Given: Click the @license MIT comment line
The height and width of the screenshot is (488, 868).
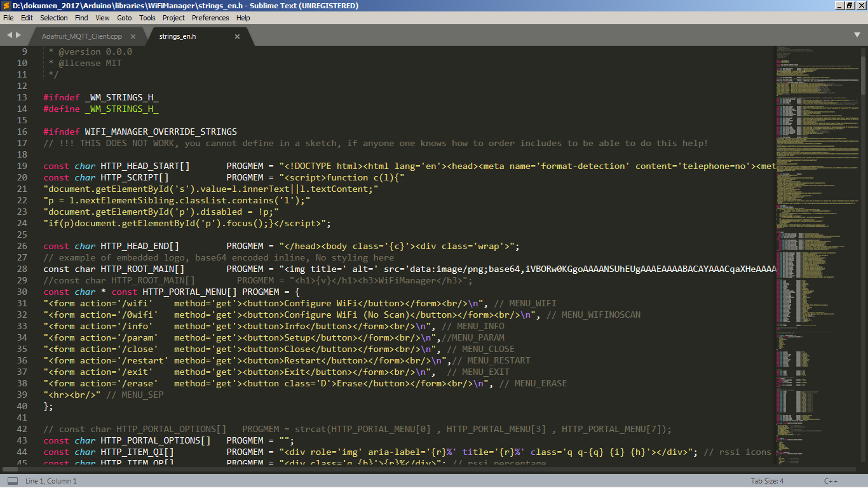Looking at the screenshot, I should coord(85,63).
